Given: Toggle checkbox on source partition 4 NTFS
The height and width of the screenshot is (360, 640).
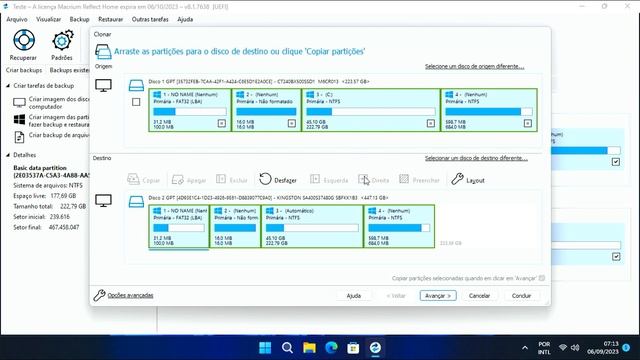Looking at the screenshot, I should pyautogui.click(x=528, y=123).
